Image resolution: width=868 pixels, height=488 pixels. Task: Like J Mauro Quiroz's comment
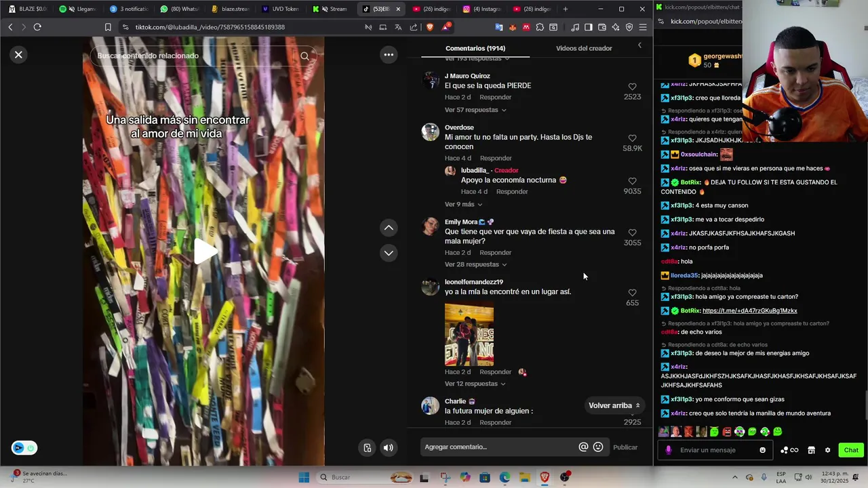pos(632,87)
